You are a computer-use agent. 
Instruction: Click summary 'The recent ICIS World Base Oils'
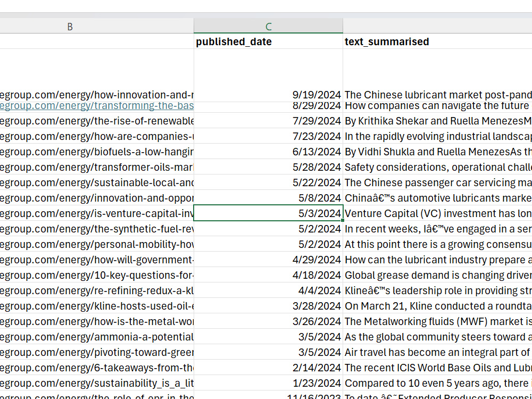(x=437, y=368)
